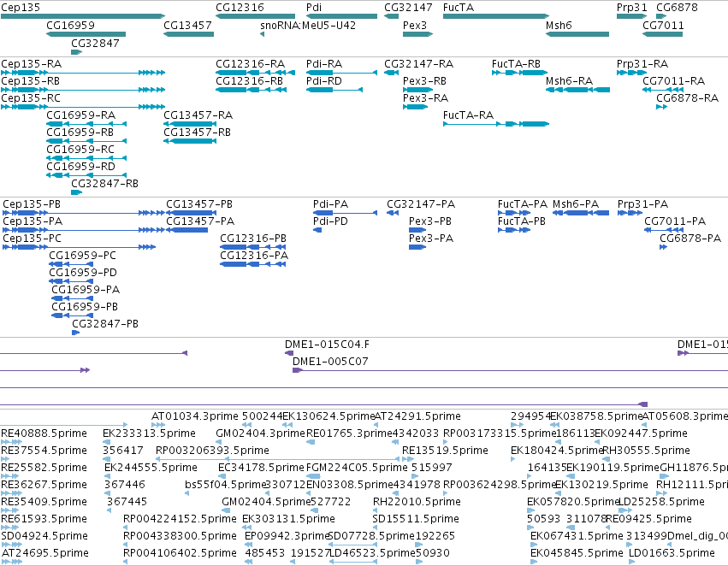Viewport: 728px width, 566px height.
Task: Click protein Msh6-PA
Action: 577,204
